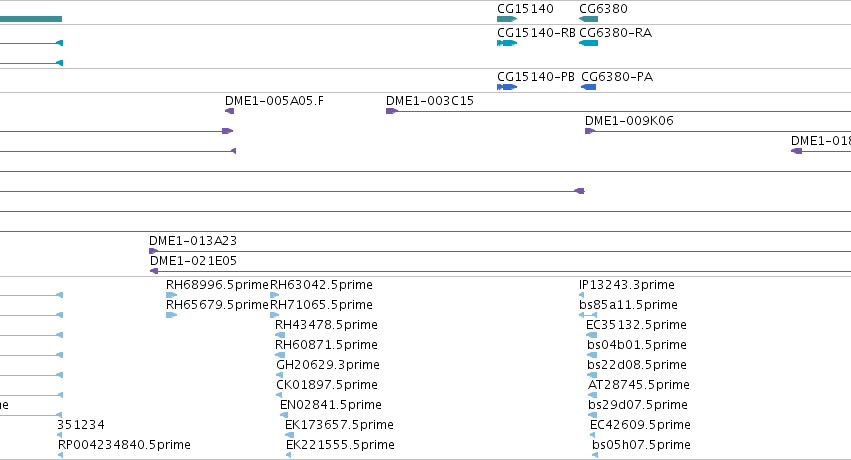Select the DME1-003C15 start arrow

point(392,111)
